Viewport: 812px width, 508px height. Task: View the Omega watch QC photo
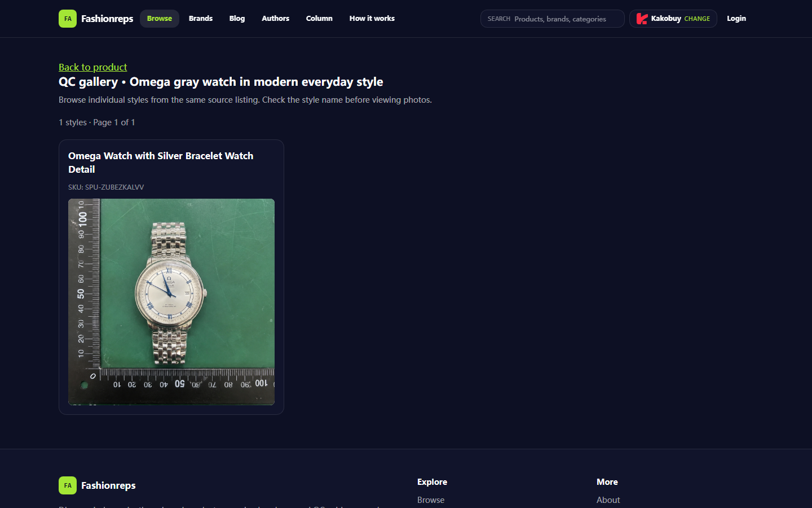click(x=171, y=302)
